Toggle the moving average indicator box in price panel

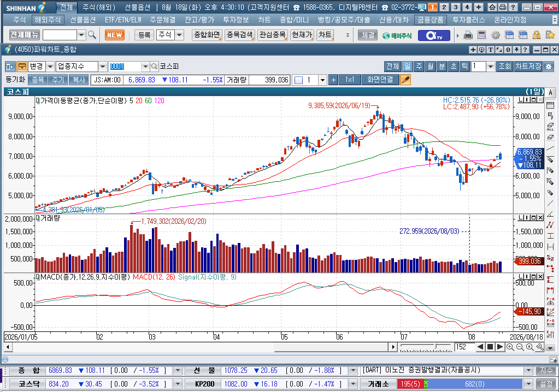(x=38, y=101)
